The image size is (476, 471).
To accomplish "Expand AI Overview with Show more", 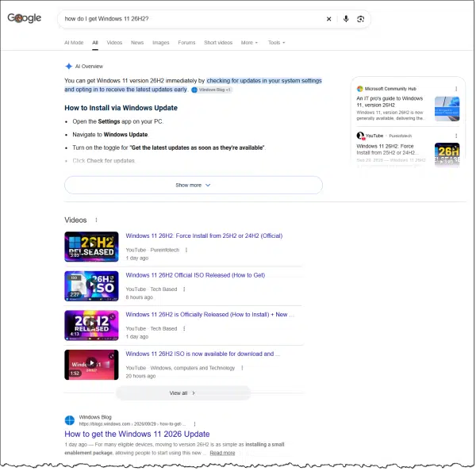I will (x=194, y=185).
